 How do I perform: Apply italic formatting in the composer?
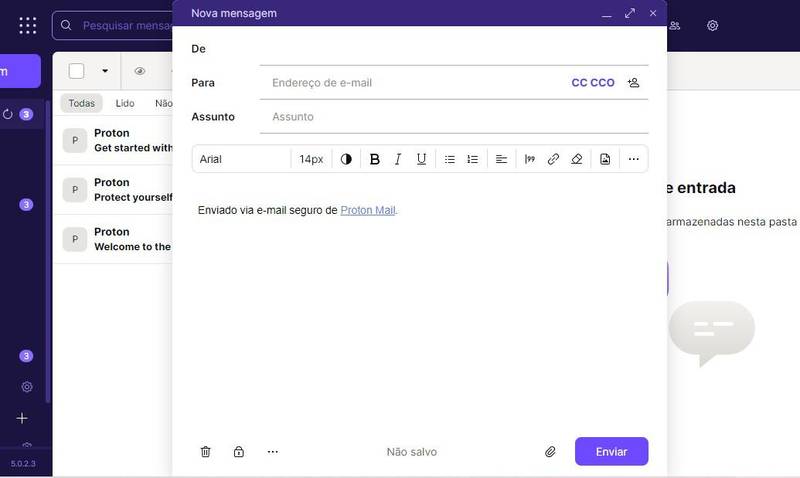398,159
